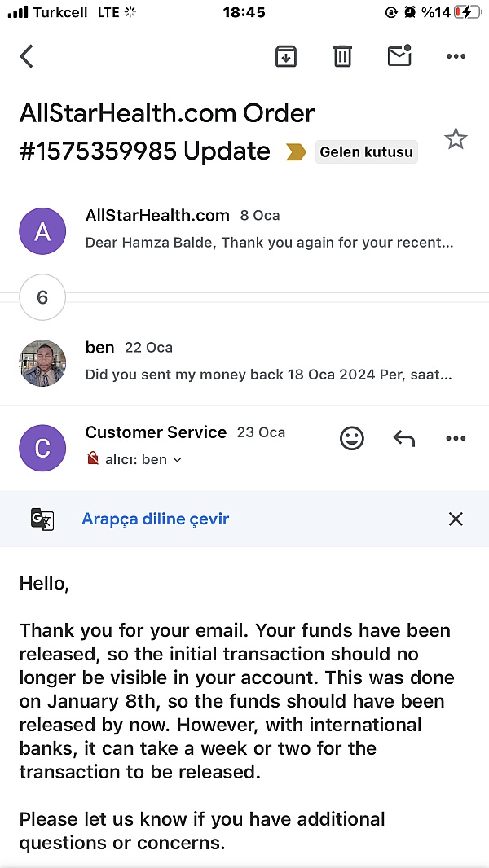
Task: Dismiss the translation banner
Action: 456,519
